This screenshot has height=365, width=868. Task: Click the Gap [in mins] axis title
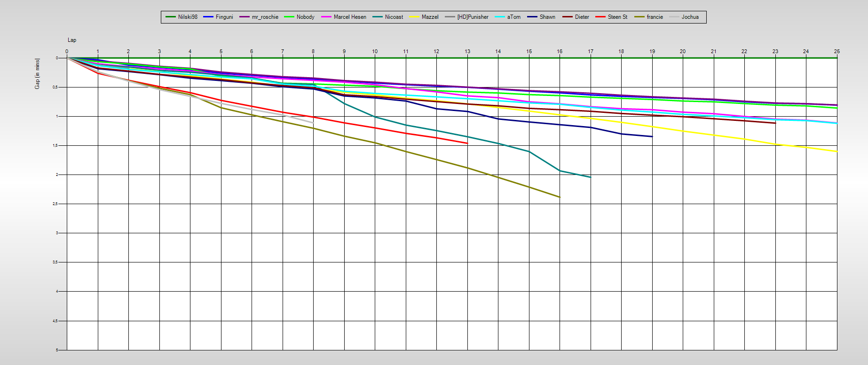37,73
